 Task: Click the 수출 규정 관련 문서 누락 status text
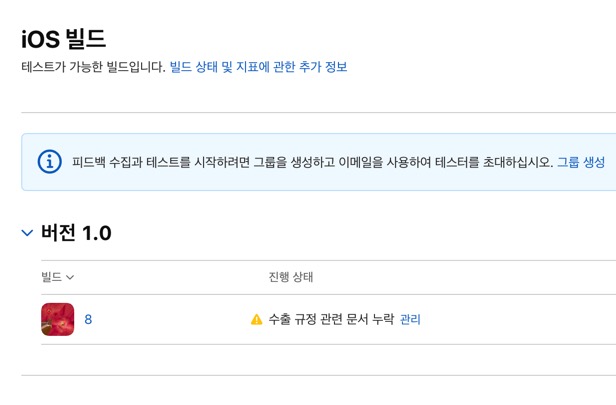[x=331, y=320]
